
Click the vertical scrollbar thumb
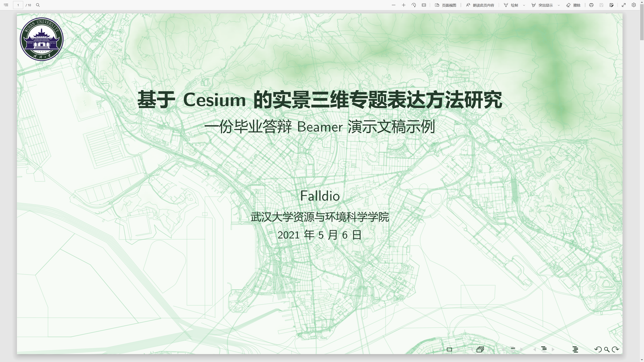pos(642,22)
